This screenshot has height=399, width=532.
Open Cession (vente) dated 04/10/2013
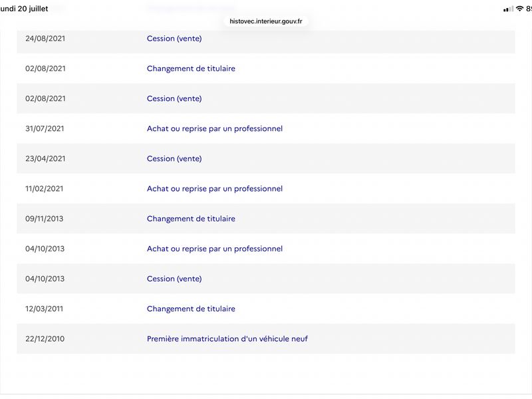(x=174, y=279)
